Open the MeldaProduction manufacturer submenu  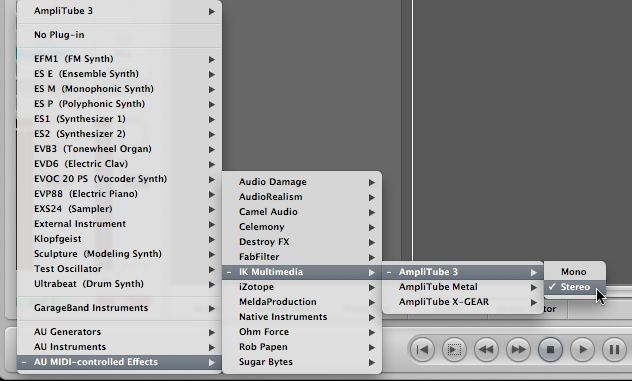coord(302,302)
